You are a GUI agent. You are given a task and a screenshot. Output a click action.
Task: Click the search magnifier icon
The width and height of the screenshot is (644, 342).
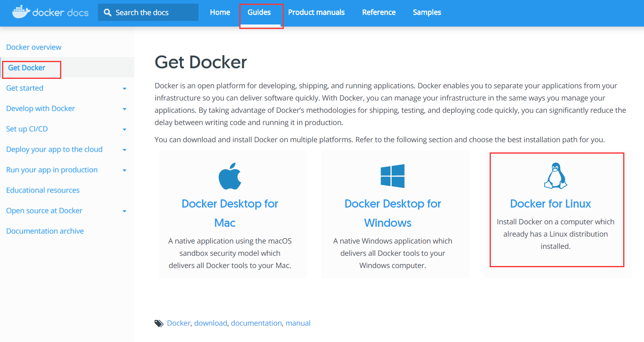click(x=107, y=13)
